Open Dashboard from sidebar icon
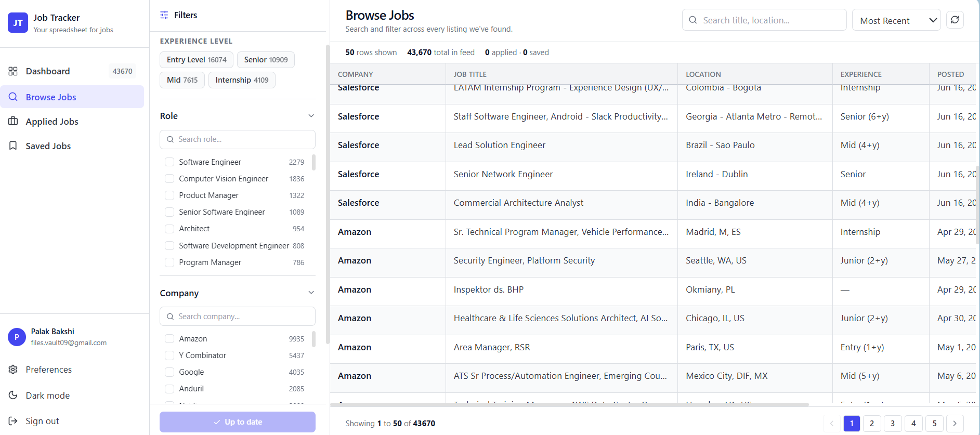Screen dimensions: 980x435 click(x=13, y=71)
